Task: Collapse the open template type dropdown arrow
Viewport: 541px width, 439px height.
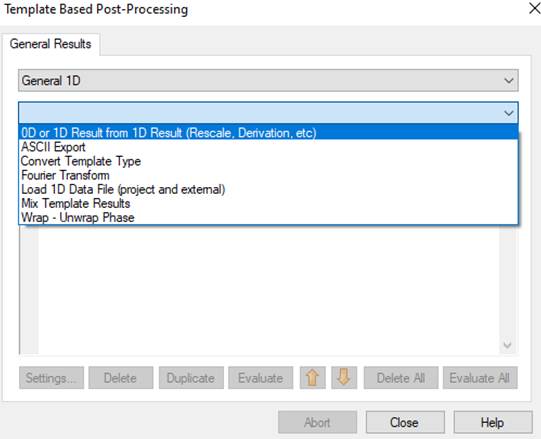Action: 509,113
